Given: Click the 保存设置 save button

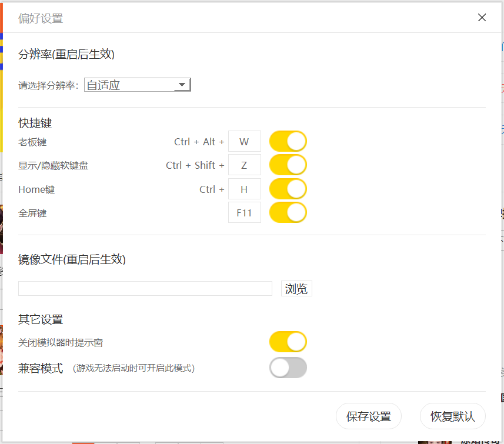Looking at the screenshot, I should click(x=369, y=416).
